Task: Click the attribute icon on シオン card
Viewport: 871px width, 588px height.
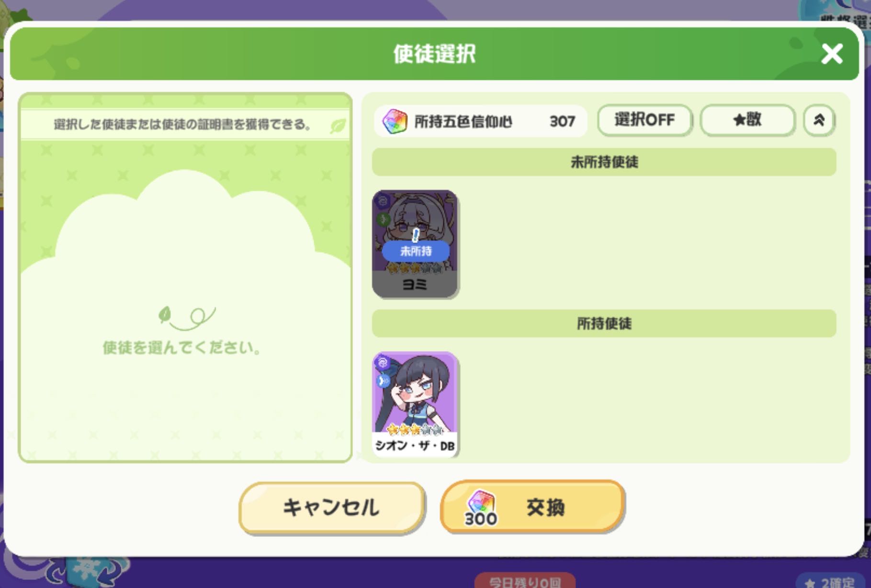Action: click(383, 363)
